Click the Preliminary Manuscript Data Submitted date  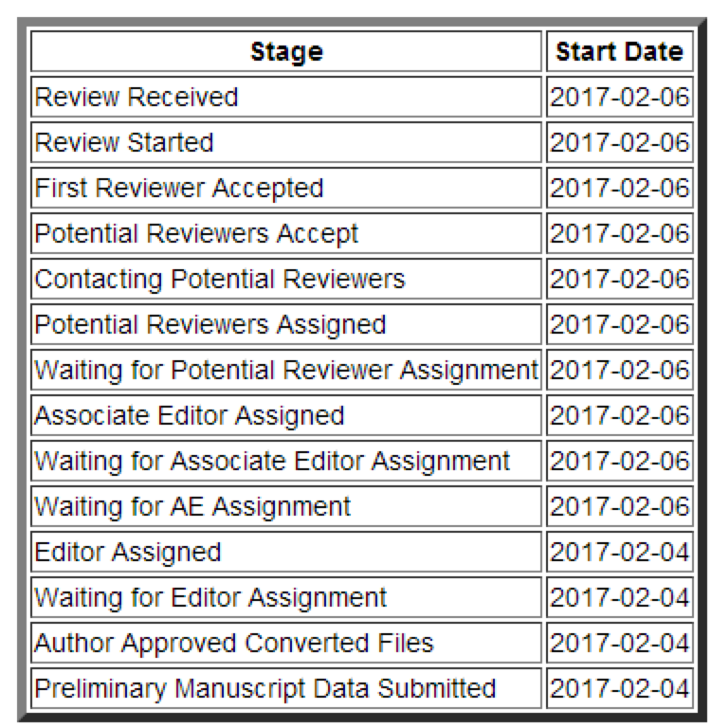[x=619, y=688]
